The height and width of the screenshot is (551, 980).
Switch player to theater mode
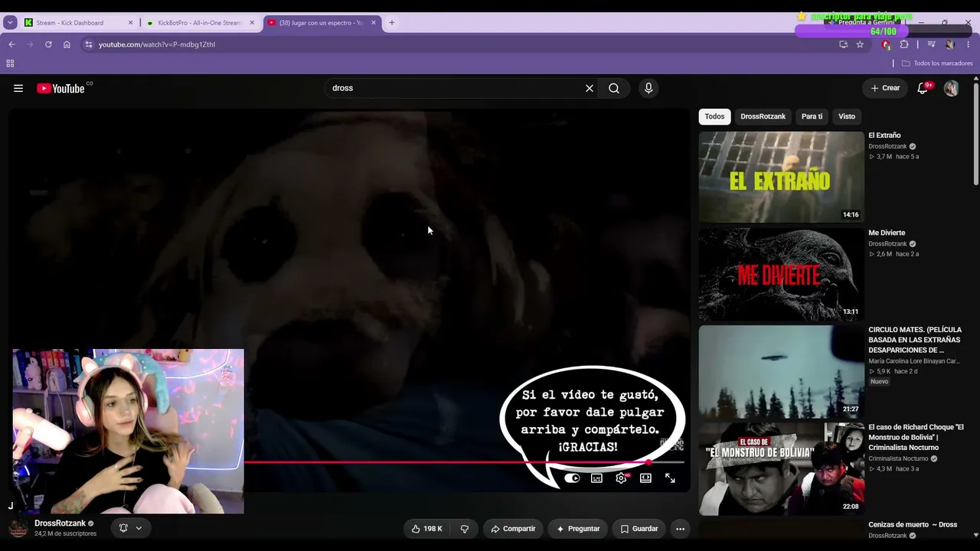(645, 478)
